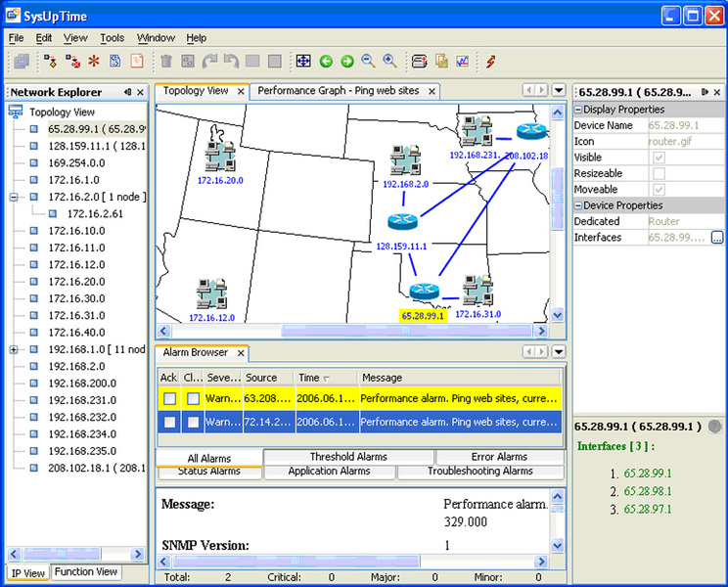Open the Window menu
The height and width of the screenshot is (587, 728).
(x=156, y=38)
